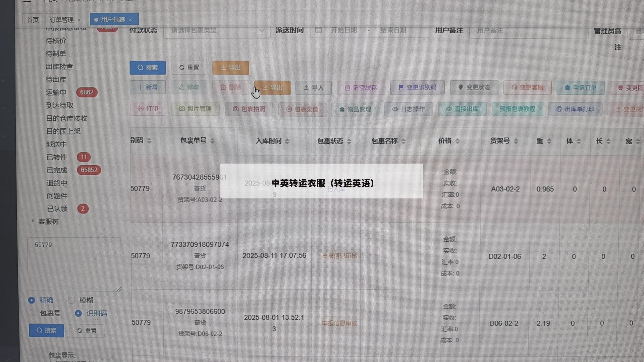644x362 pixels.
Task: Click 清空缓存 clear cache button
Action: 361,88
